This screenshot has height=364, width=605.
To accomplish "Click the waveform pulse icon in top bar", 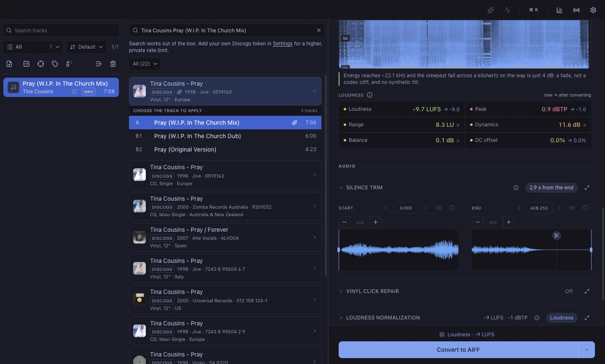I will (x=508, y=10).
